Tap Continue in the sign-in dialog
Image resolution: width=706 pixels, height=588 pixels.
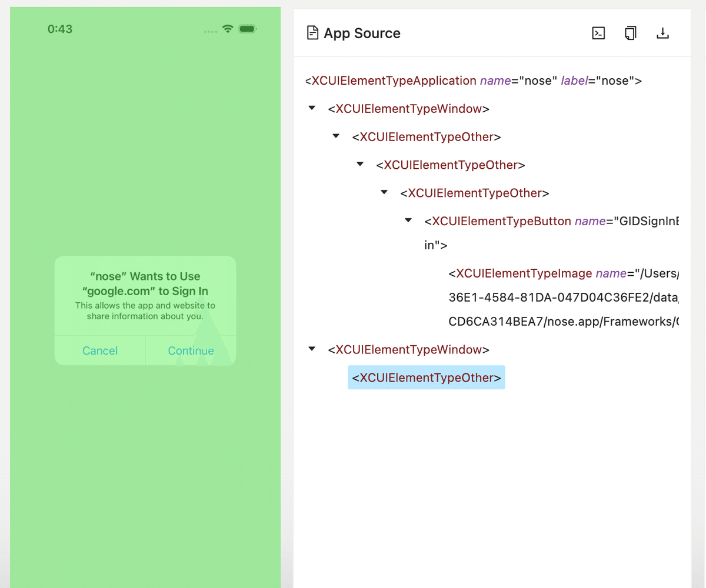point(191,351)
